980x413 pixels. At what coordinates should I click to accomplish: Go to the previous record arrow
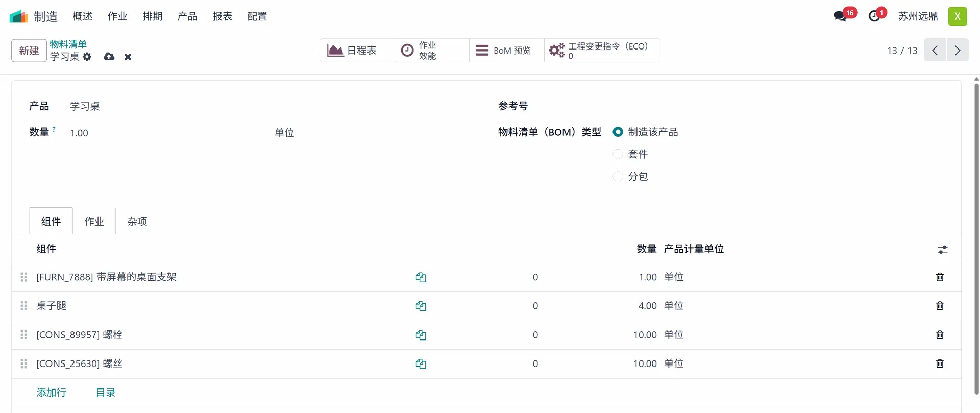[935, 50]
